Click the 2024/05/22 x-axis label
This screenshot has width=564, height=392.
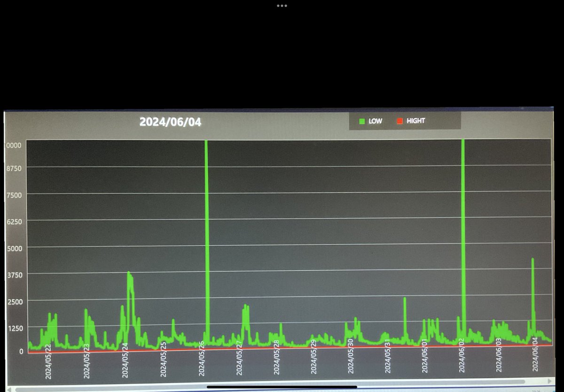tap(48, 361)
